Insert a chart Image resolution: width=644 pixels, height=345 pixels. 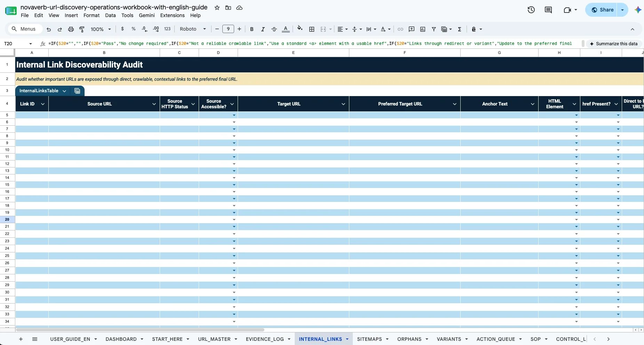[x=423, y=29]
